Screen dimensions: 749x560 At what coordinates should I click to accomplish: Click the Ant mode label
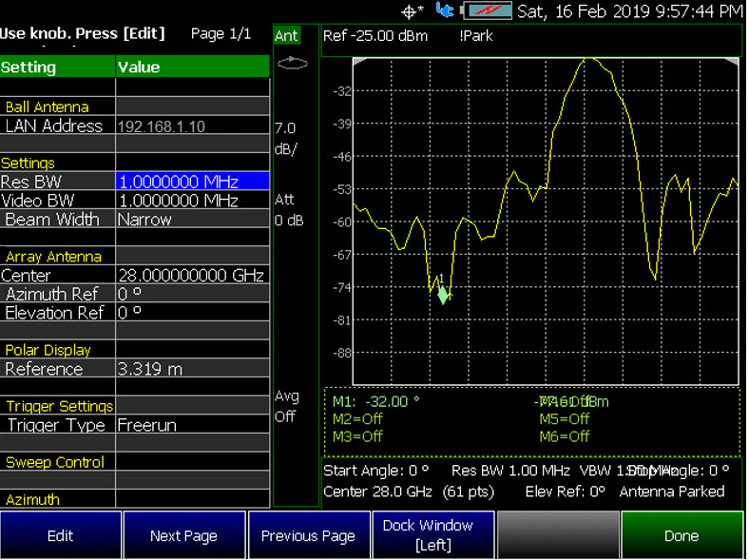(287, 36)
